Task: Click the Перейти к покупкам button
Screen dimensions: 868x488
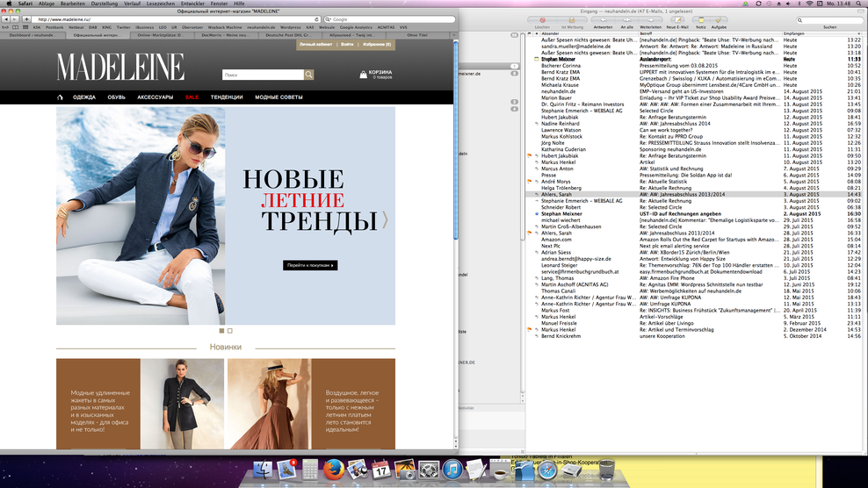Action: coord(310,266)
